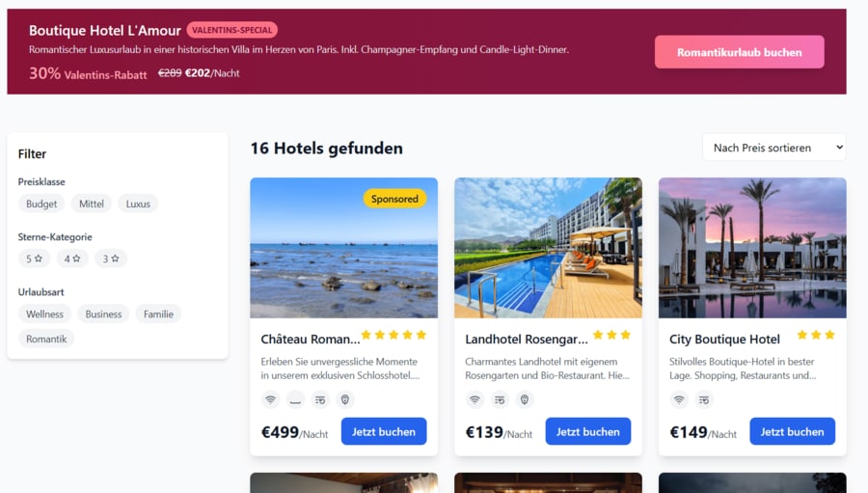This screenshot has height=493, width=868.
Task: Enable the Romantik vacation type filter
Action: (x=46, y=339)
